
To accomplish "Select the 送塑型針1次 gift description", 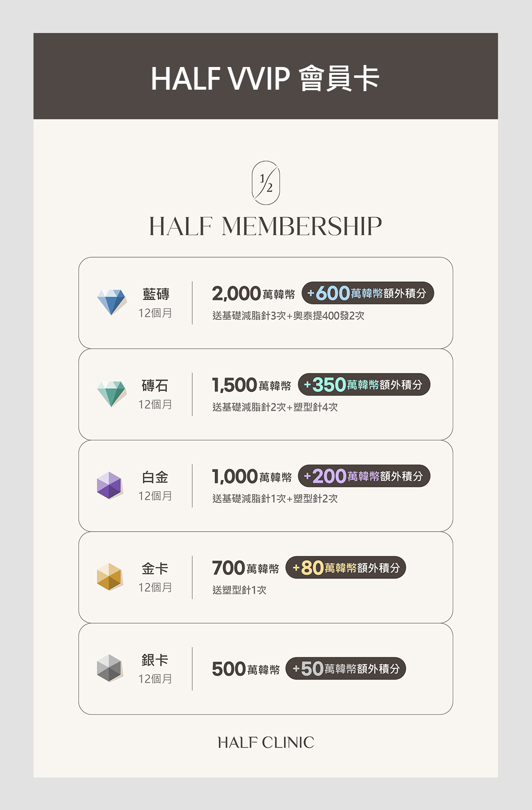I will (239, 590).
